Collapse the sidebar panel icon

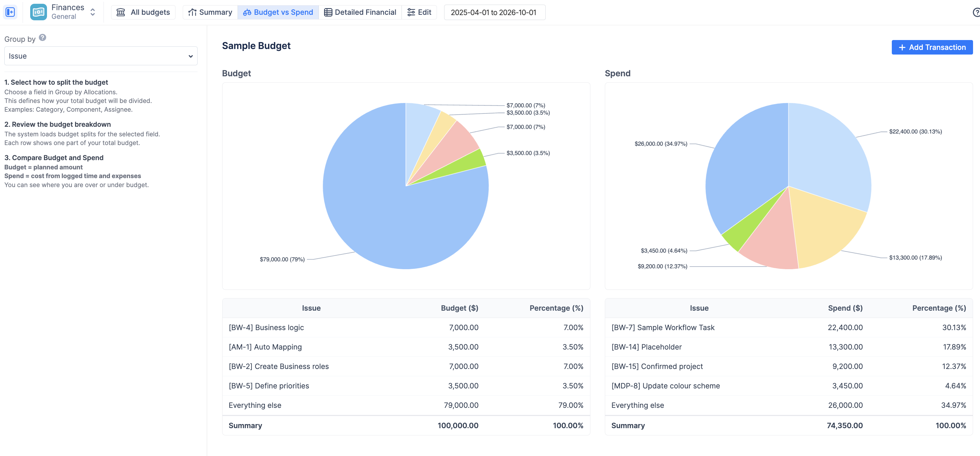pyautogui.click(x=10, y=12)
